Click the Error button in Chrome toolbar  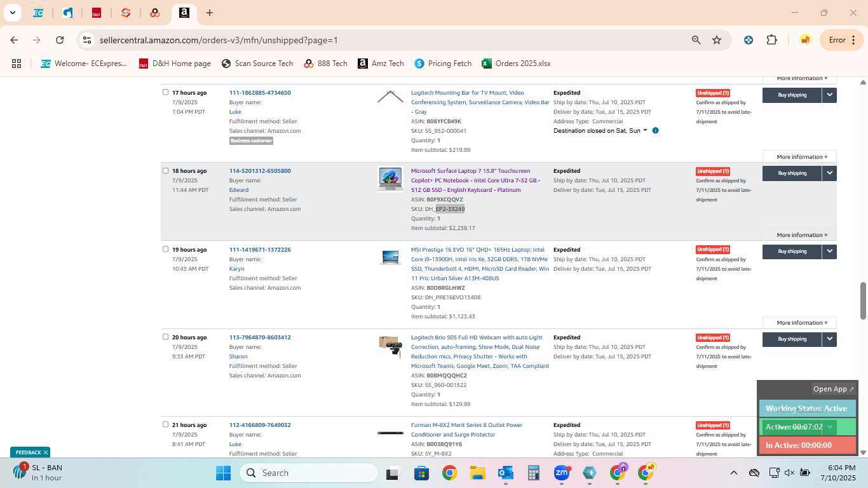pyautogui.click(x=843, y=40)
